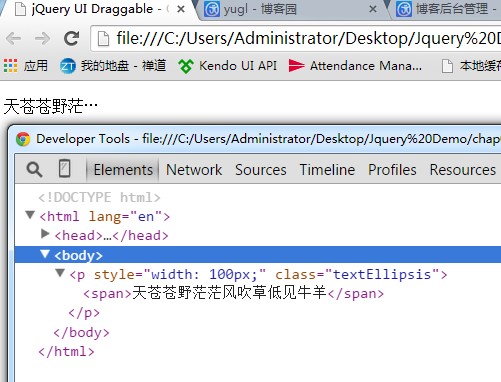Open the Attendance Mana... bookmark
This screenshot has width=501, height=382.
[x=355, y=66]
